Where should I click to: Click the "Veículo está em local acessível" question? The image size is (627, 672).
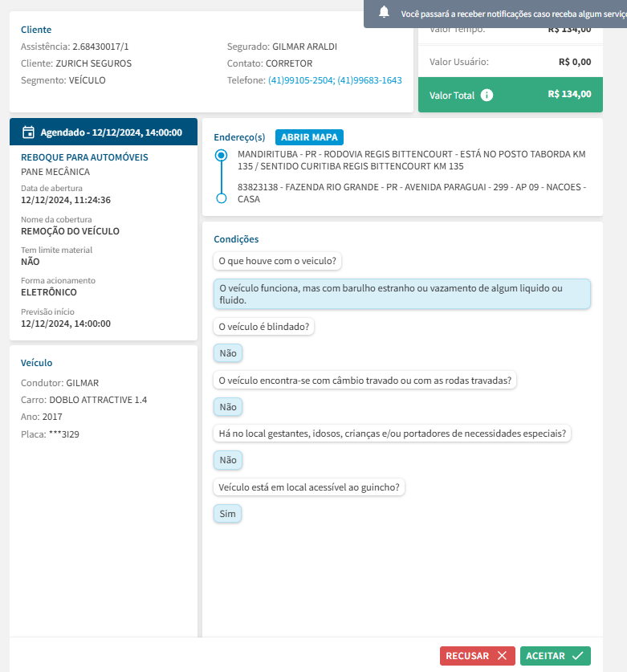point(309,487)
